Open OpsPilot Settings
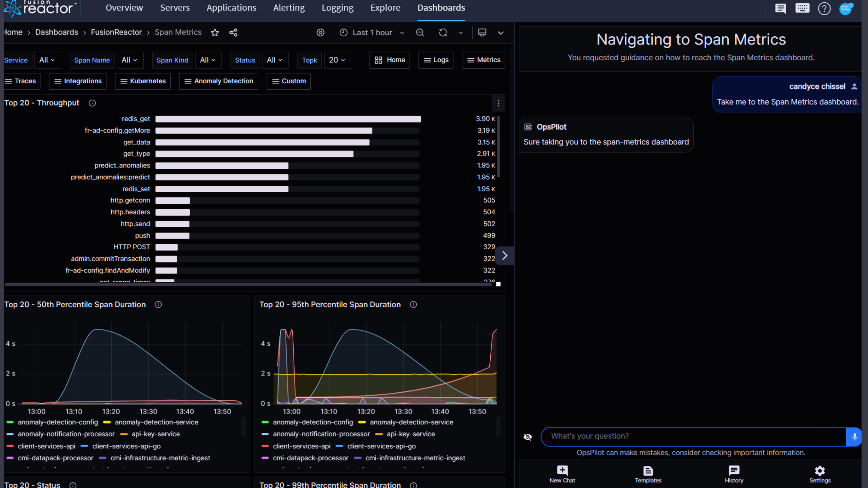868x488 pixels. click(820, 474)
